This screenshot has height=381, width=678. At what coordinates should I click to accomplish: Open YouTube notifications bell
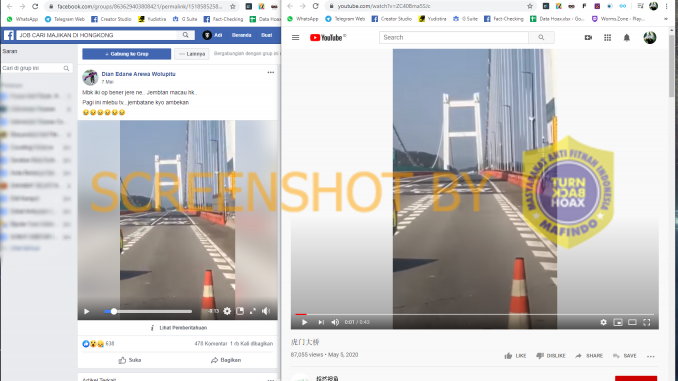[x=627, y=38]
